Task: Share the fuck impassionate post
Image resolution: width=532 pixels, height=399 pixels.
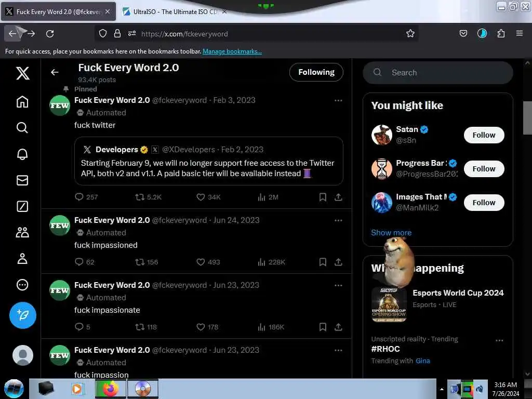Action: [338, 327]
